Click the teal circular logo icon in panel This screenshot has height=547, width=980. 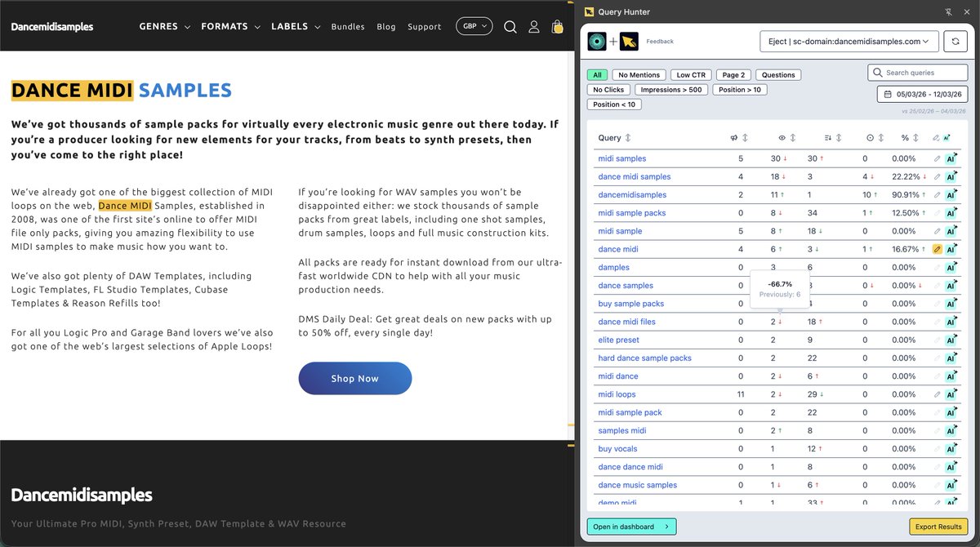[x=597, y=42]
